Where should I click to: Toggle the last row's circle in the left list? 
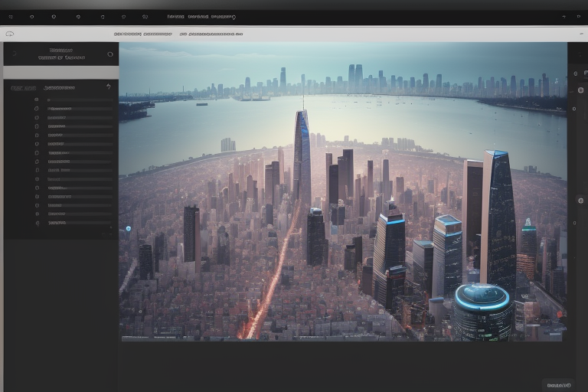point(36,223)
